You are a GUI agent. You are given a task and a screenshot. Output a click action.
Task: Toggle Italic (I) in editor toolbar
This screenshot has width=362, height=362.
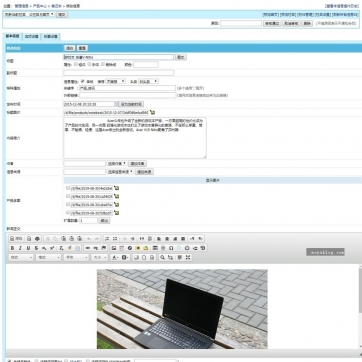[20, 248]
